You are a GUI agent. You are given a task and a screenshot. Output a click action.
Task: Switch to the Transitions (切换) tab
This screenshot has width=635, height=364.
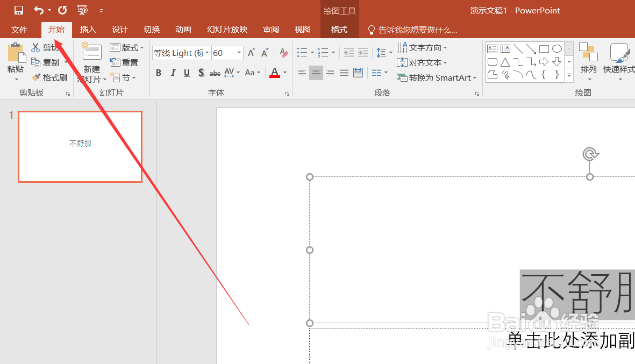(x=152, y=30)
